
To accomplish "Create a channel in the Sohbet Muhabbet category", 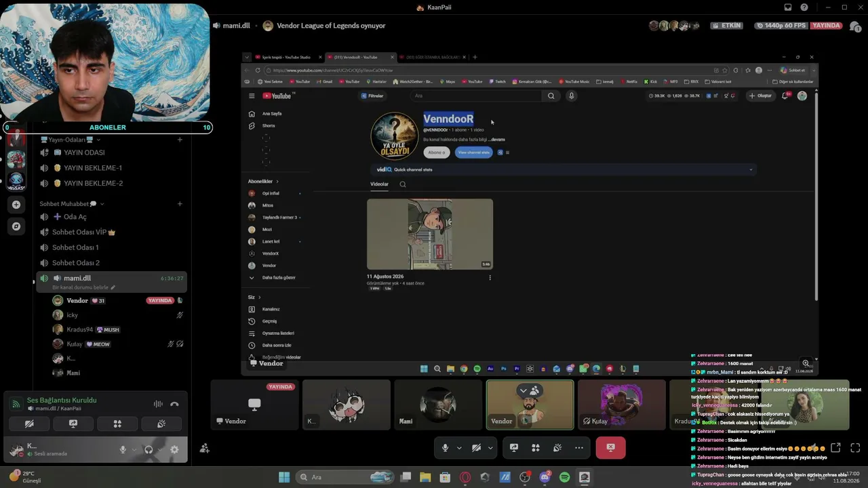I will [x=180, y=204].
